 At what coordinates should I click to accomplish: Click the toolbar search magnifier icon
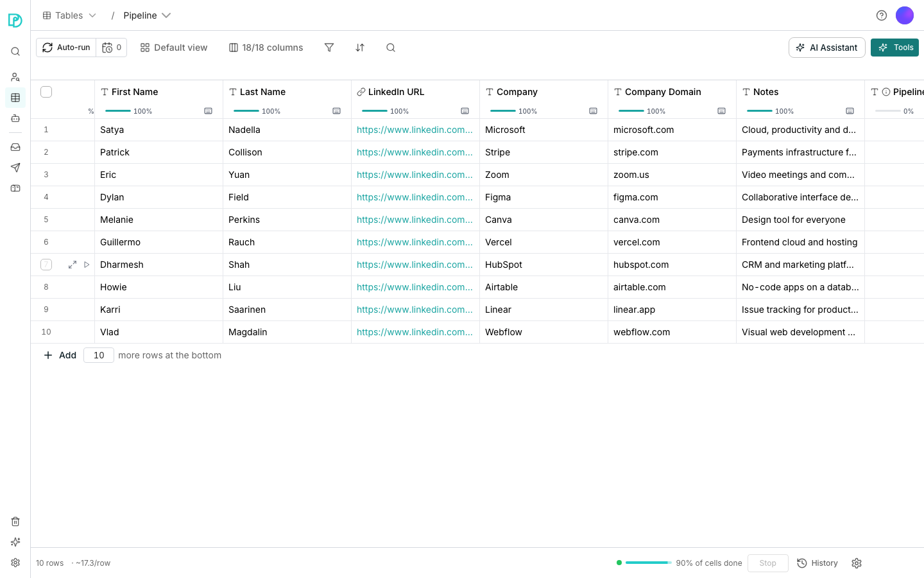(391, 48)
